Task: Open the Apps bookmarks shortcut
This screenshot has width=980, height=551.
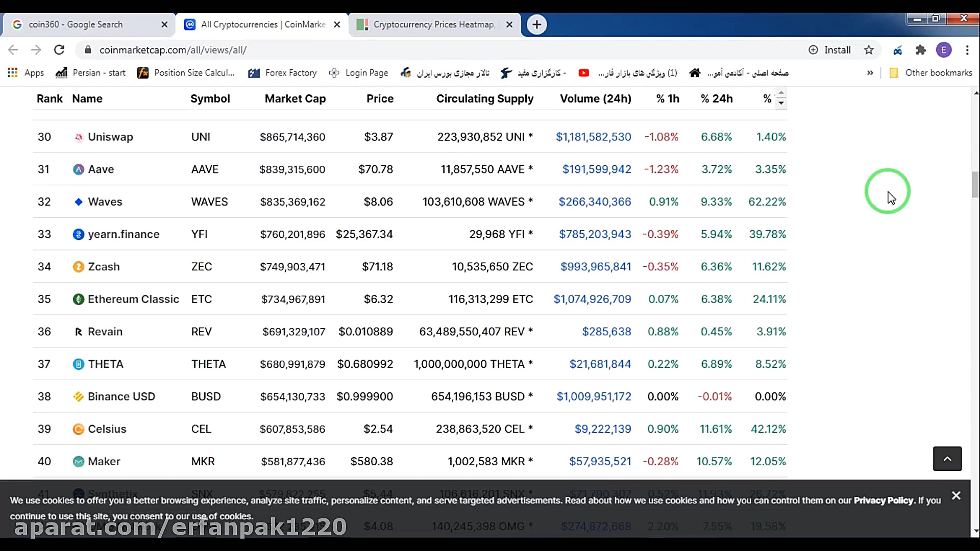Action: pyautogui.click(x=26, y=73)
